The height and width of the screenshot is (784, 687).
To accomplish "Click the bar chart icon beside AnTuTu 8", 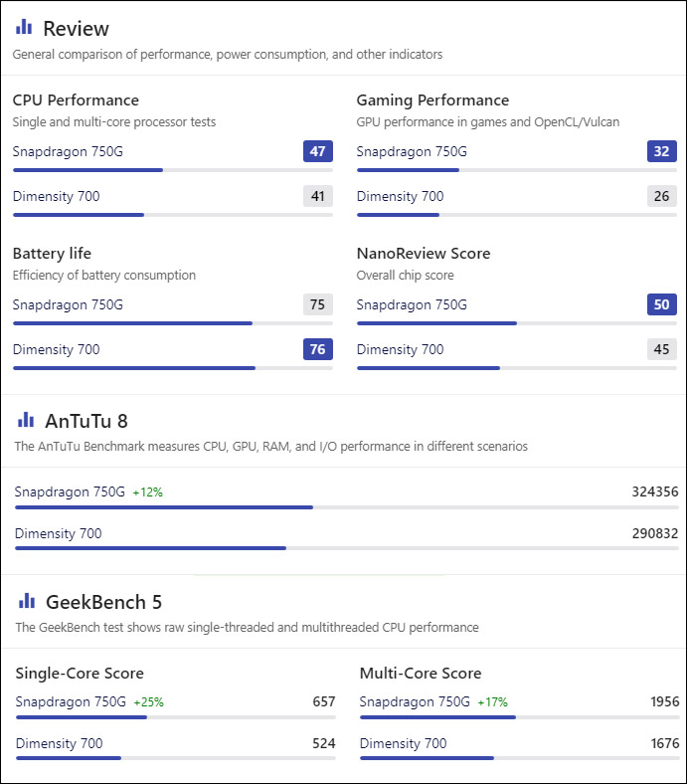I will pos(26,420).
